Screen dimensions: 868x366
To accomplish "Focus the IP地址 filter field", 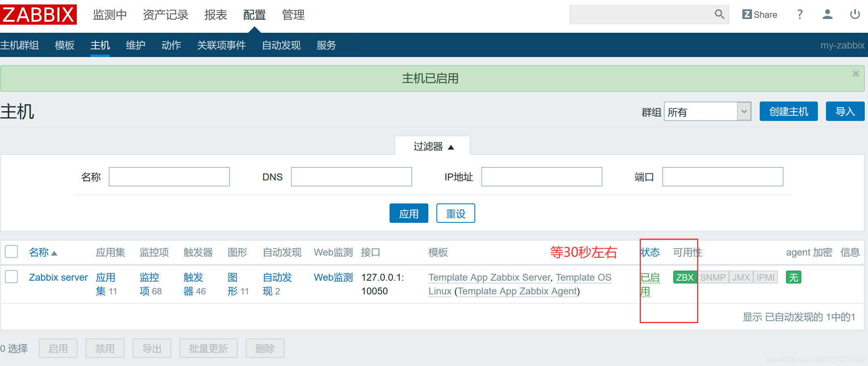I will (542, 177).
